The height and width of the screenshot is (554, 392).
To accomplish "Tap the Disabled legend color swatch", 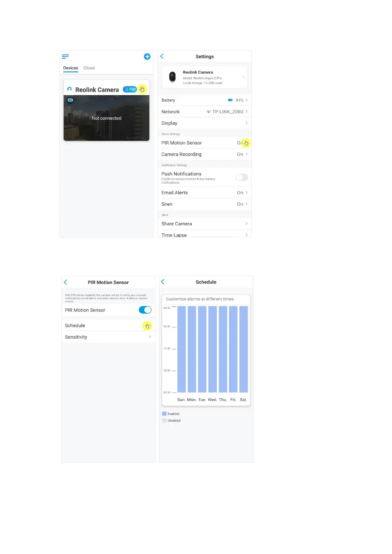I will click(164, 420).
